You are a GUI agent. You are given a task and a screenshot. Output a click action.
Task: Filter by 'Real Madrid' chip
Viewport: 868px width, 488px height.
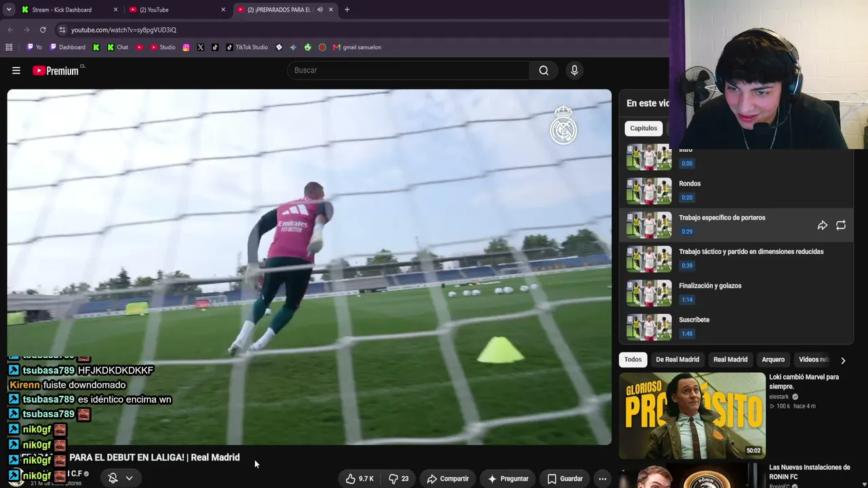(x=730, y=360)
